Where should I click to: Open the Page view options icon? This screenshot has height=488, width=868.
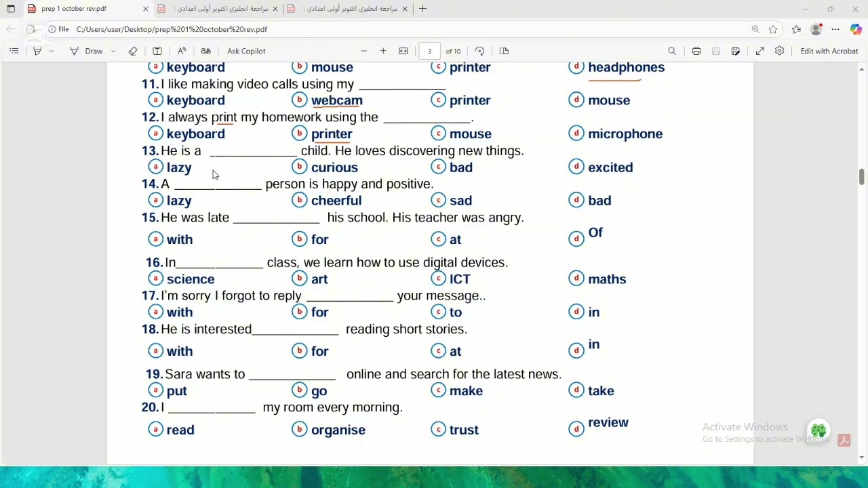pos(504,51)
